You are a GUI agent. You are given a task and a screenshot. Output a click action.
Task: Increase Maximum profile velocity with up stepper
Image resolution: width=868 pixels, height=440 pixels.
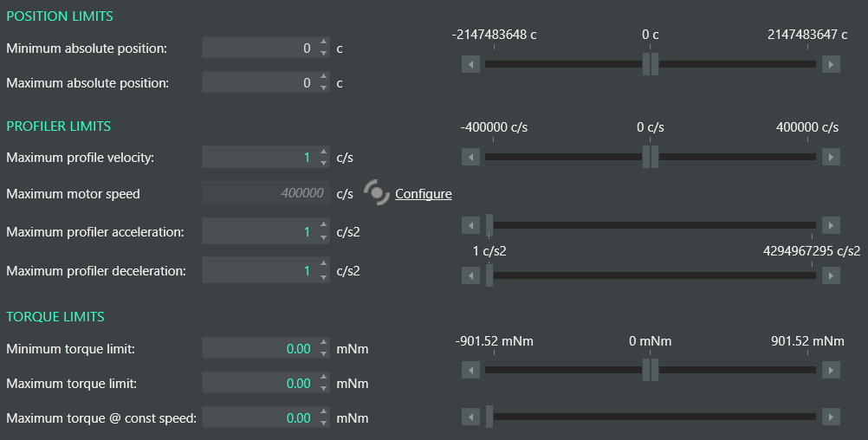[323, 152]
